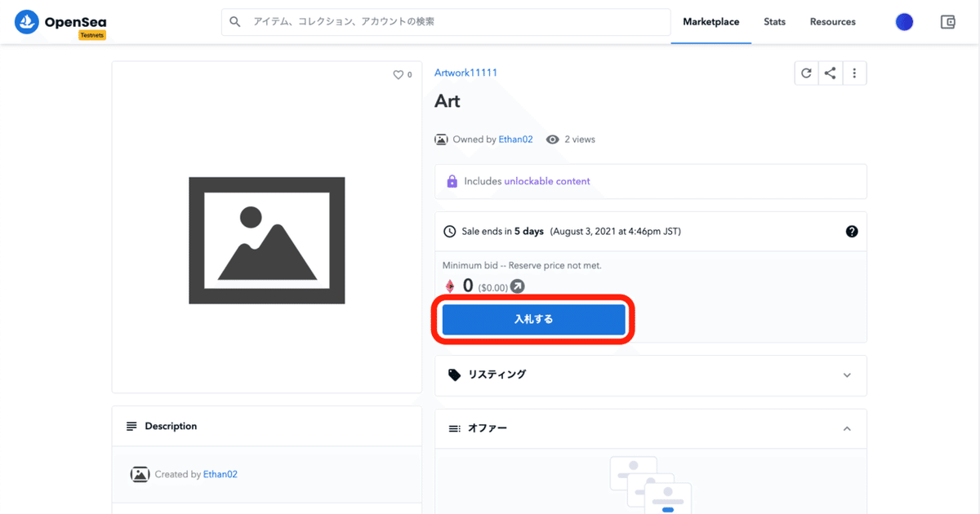The image size is (980, 514).
Task: Click the offers list icon
Action: [455, 428]
